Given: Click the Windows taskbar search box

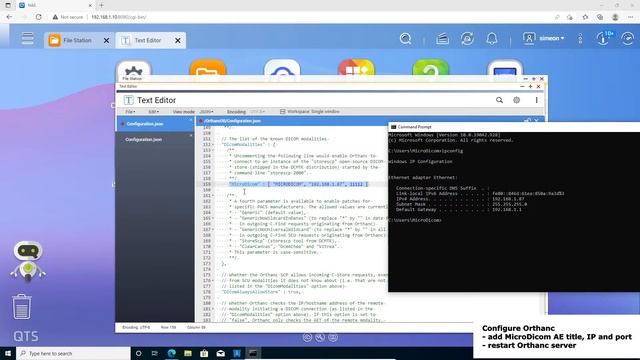Looking at the screenshot, I should (x=73, y=353).
